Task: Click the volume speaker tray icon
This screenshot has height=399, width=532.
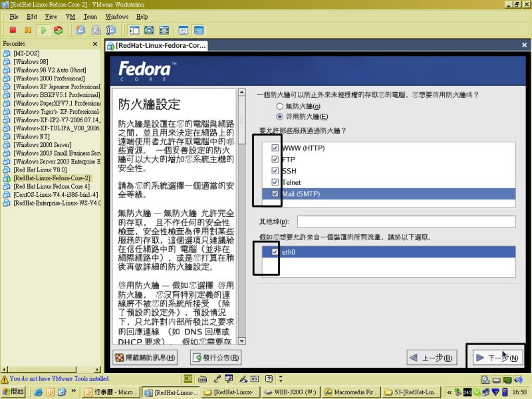Action: tap(518, 380)
